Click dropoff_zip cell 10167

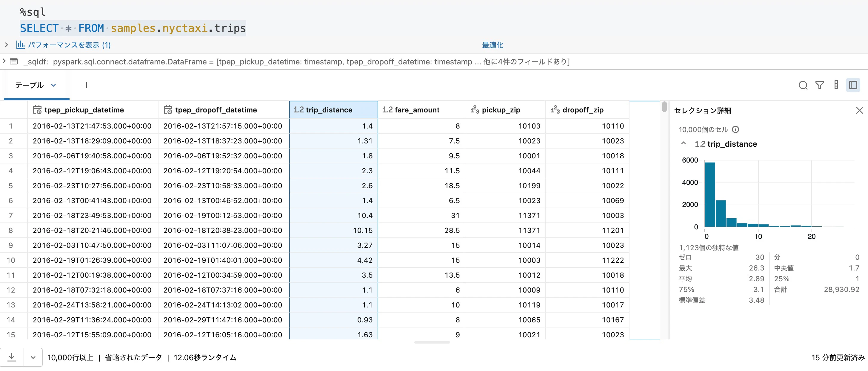(587, 320)
